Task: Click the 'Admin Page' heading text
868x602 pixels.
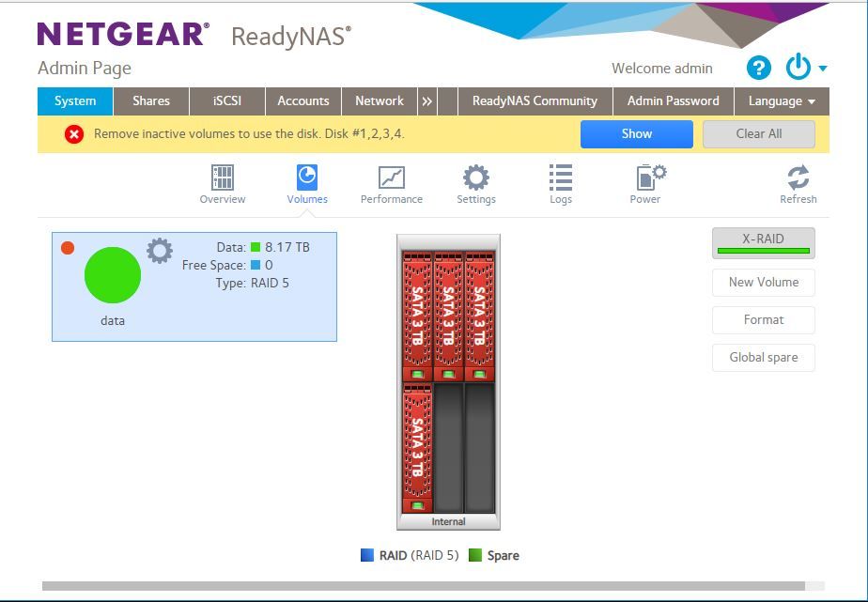Action: click(x=85, y=69)
